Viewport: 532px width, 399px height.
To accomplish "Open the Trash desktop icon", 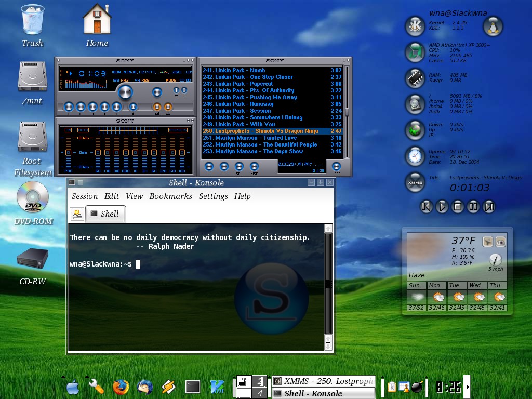I will click(33, 26).
